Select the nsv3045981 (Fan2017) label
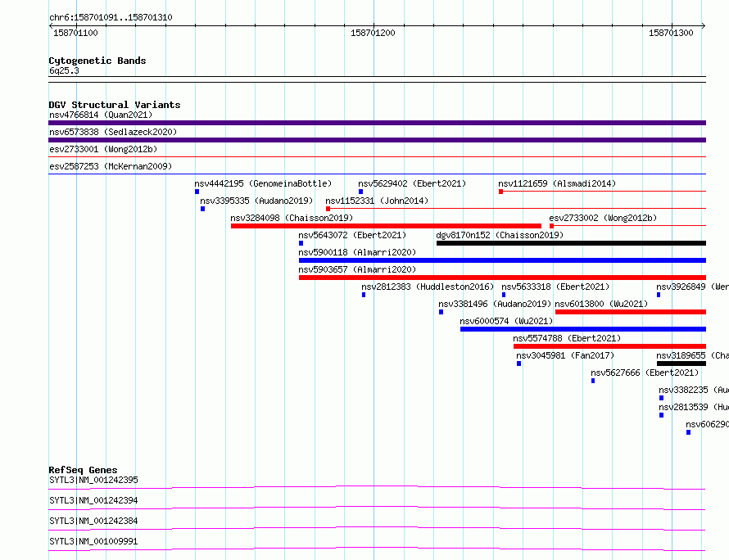 (565, 355)
